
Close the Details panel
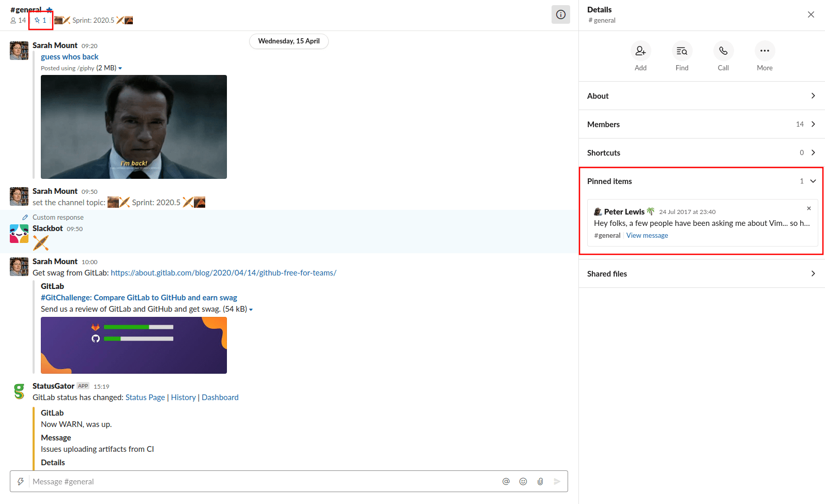coord(811,14)
